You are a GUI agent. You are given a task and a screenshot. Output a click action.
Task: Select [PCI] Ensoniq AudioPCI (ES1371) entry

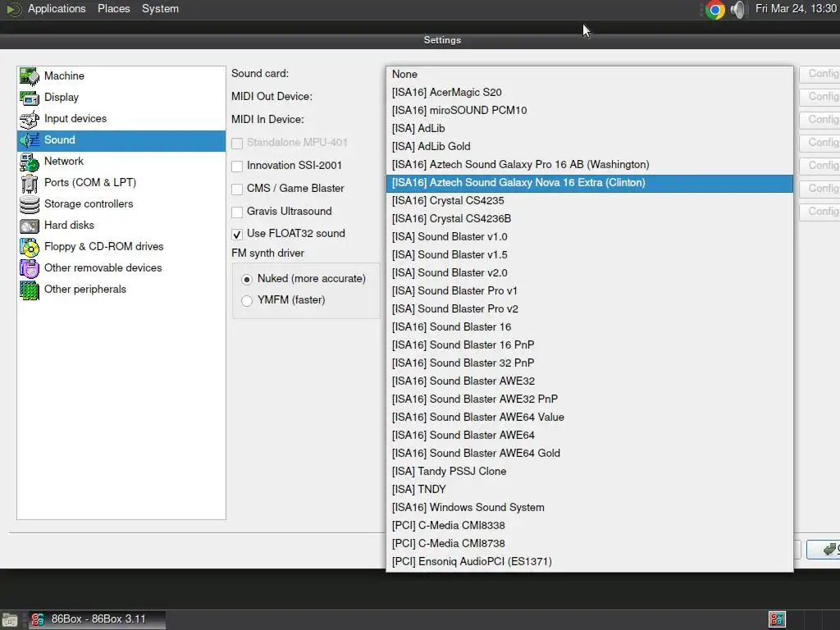589,561
